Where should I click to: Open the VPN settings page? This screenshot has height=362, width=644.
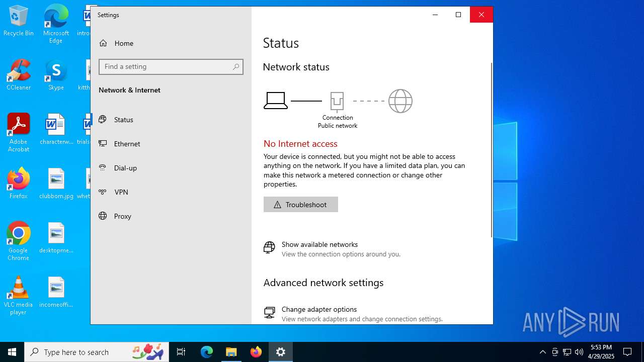coord(171,192)
